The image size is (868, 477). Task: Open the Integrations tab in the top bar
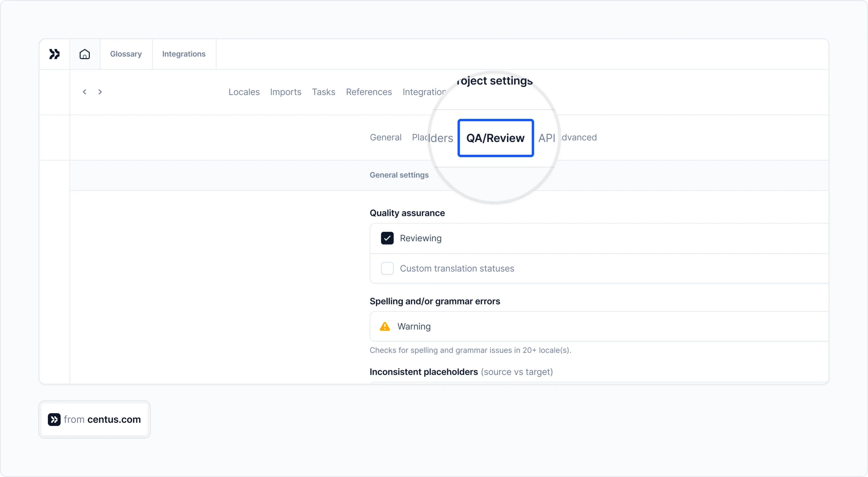pos(184,53)
